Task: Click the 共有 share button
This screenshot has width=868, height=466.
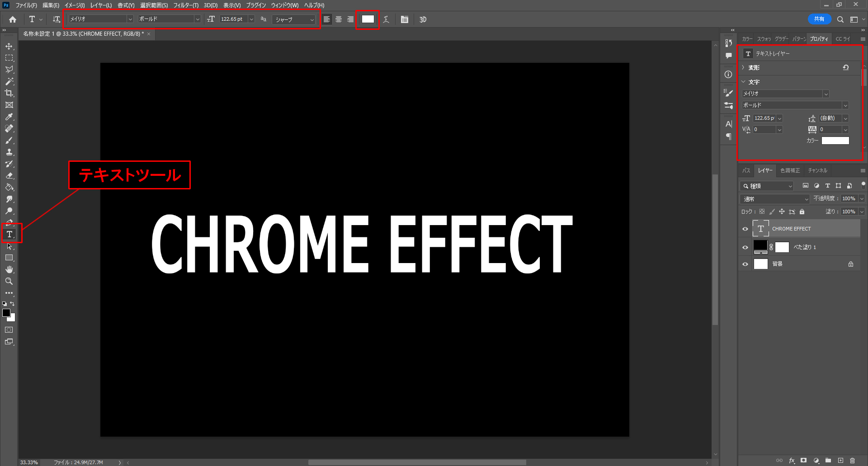Action: point(819,19)
